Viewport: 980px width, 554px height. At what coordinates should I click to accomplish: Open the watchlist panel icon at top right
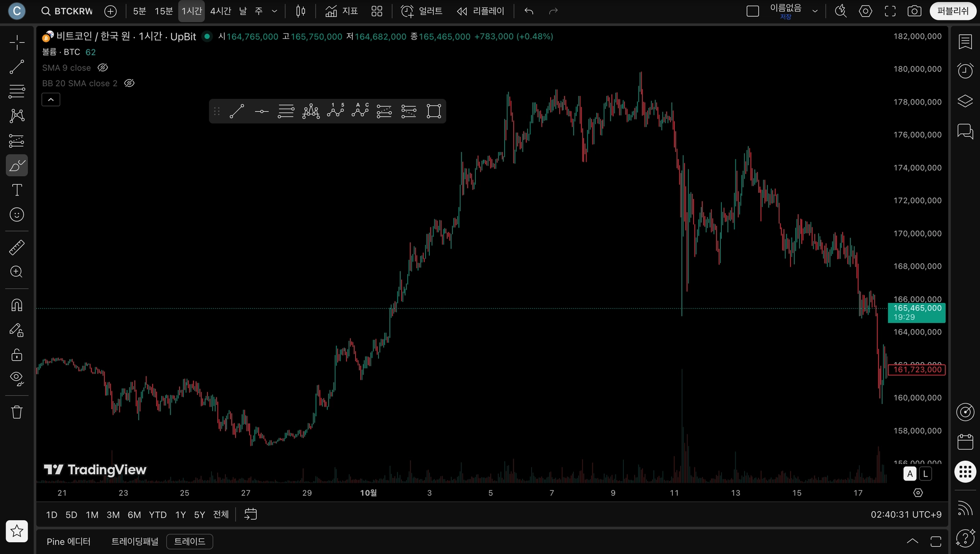(965, 42)
